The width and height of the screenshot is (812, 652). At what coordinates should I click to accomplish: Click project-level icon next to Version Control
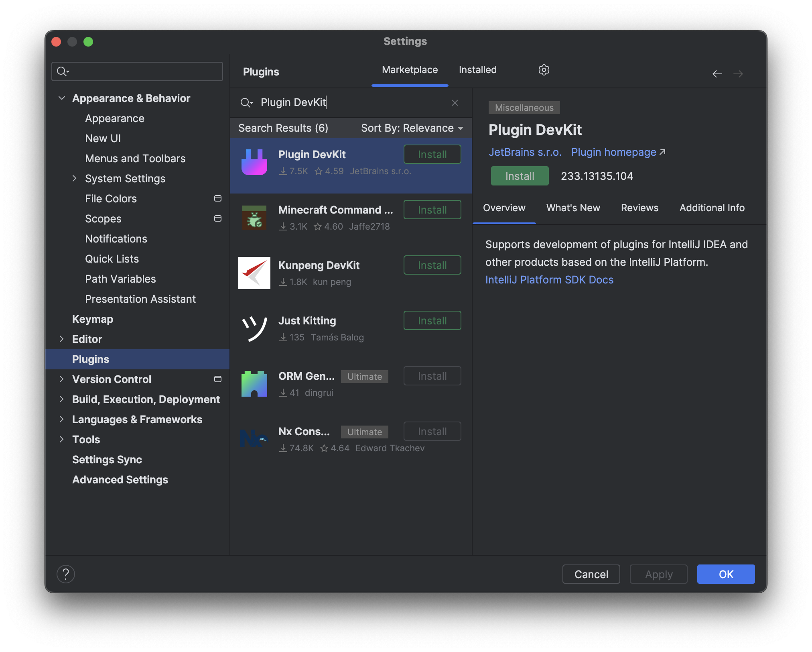point(218,379)
